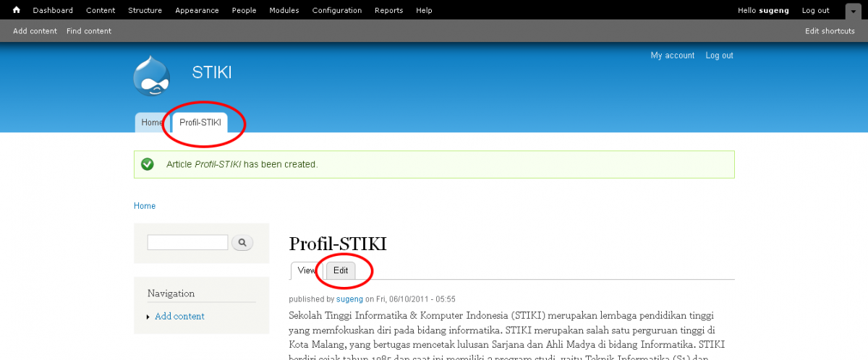Open the People admin page
Viewport: 868px width, 360px height.
point(244,10)
